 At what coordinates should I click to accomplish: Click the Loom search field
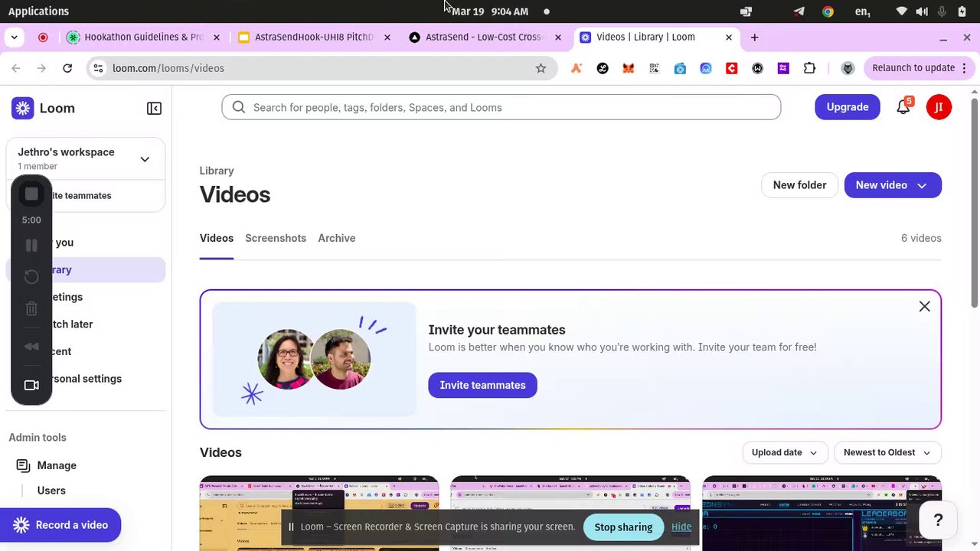click(x=501, y=107)
